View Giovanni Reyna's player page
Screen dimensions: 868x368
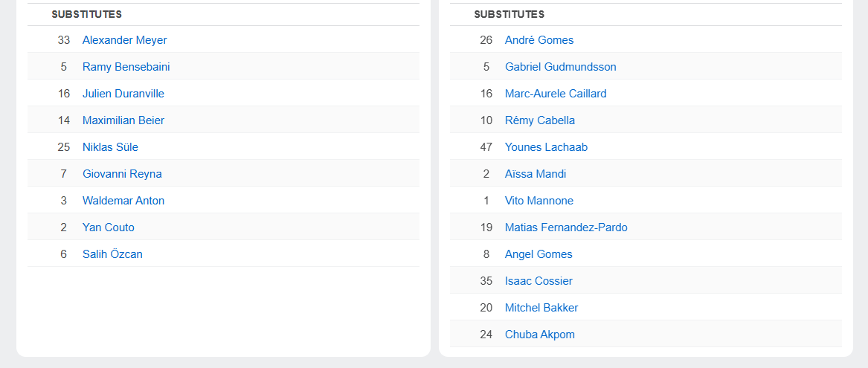(122, 174)
